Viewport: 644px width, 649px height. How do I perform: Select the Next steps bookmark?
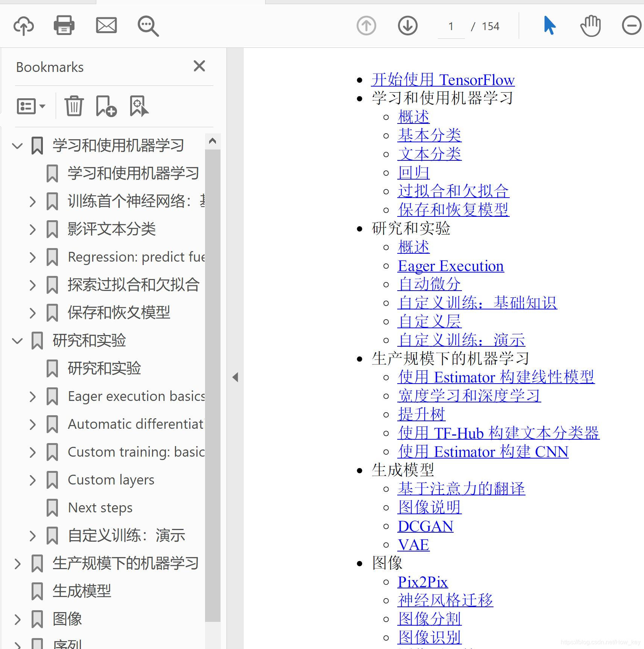100,508
